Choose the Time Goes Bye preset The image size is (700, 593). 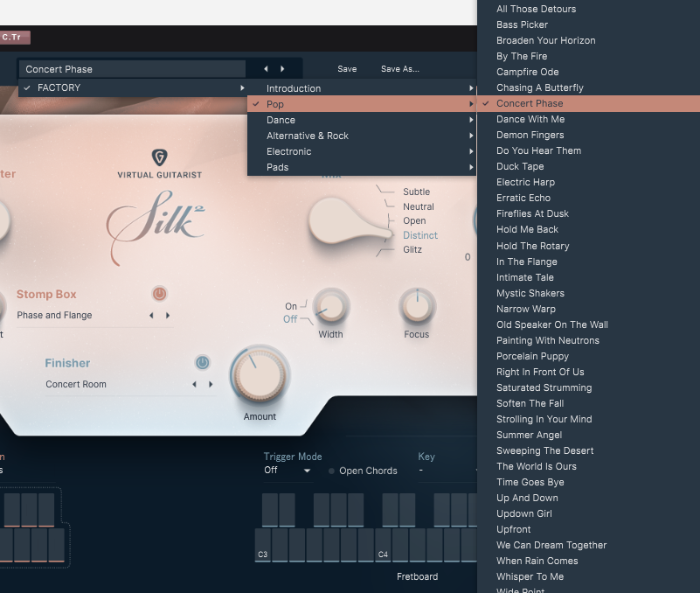pos(588,482)
